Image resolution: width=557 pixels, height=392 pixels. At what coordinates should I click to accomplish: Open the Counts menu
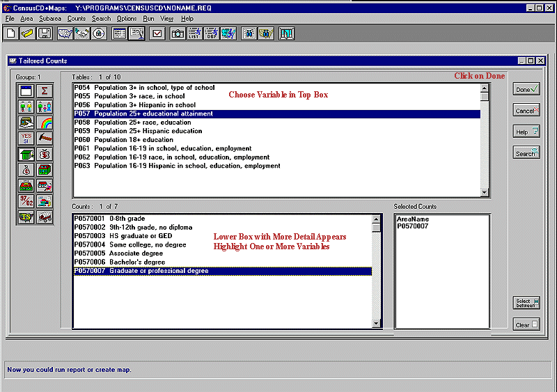(x=77, y=19)
